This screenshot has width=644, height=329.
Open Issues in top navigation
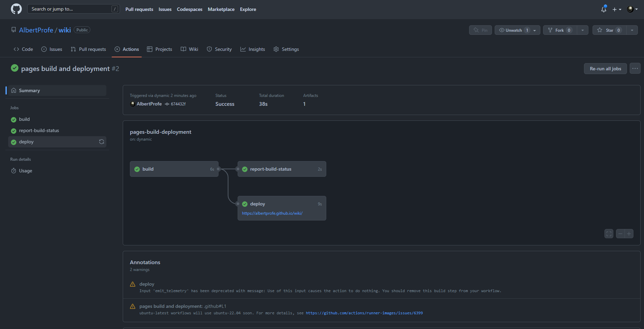165,9
